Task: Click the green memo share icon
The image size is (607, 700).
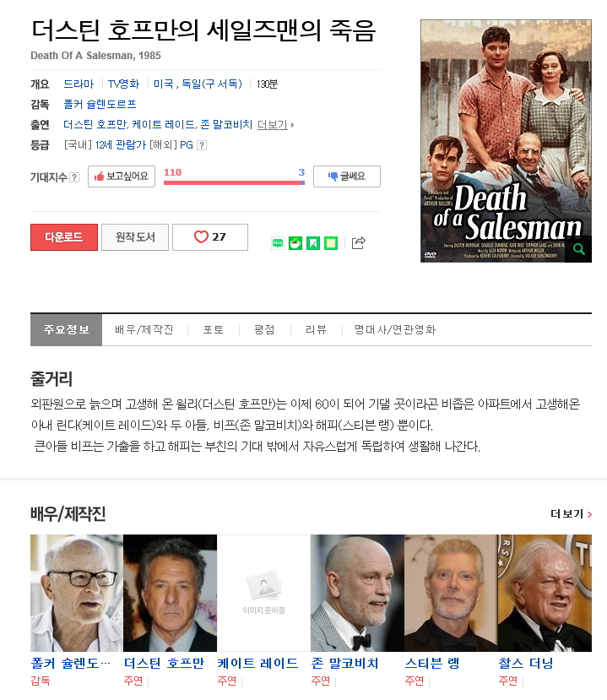Action: [x=331, y=243]
